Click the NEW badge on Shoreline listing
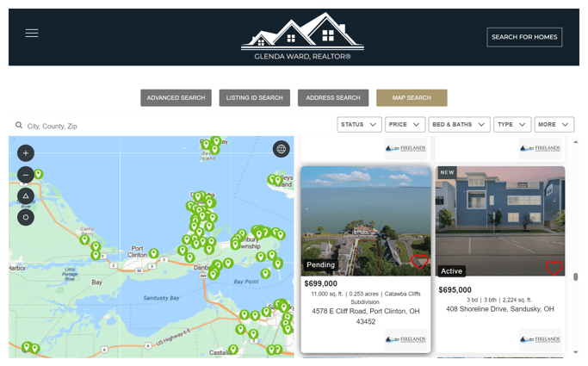588x366 pixels. 447,172
